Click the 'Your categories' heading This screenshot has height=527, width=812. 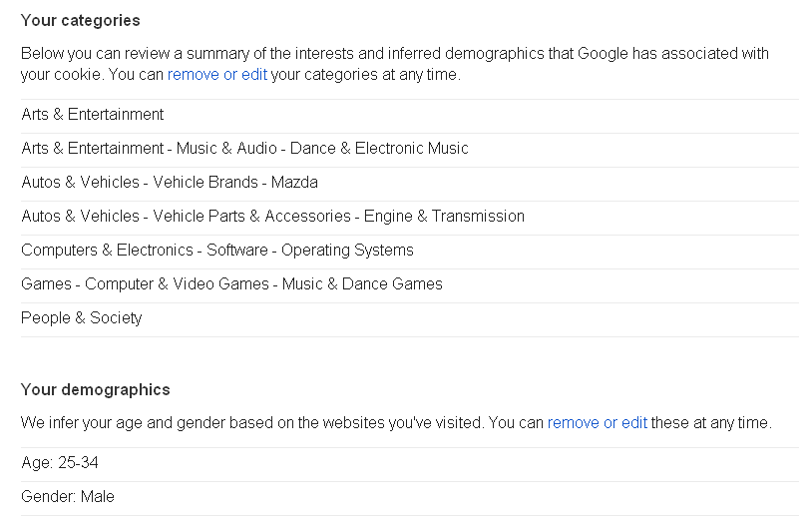click(81, 21)
